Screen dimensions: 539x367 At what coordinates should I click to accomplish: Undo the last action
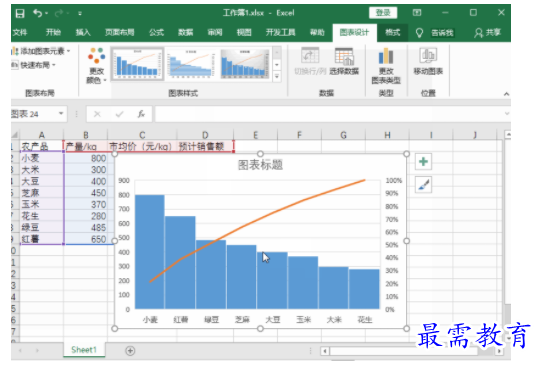pos(37,13)
